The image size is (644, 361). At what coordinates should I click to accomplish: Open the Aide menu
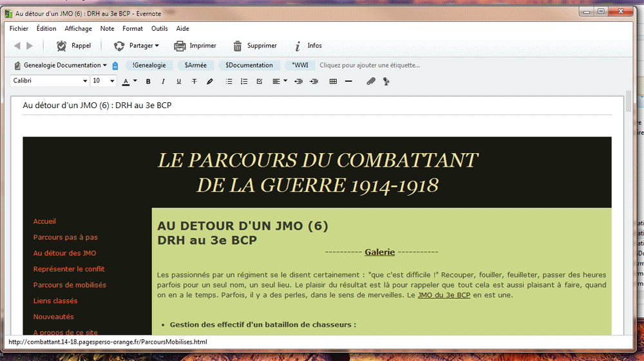[183, 29]
